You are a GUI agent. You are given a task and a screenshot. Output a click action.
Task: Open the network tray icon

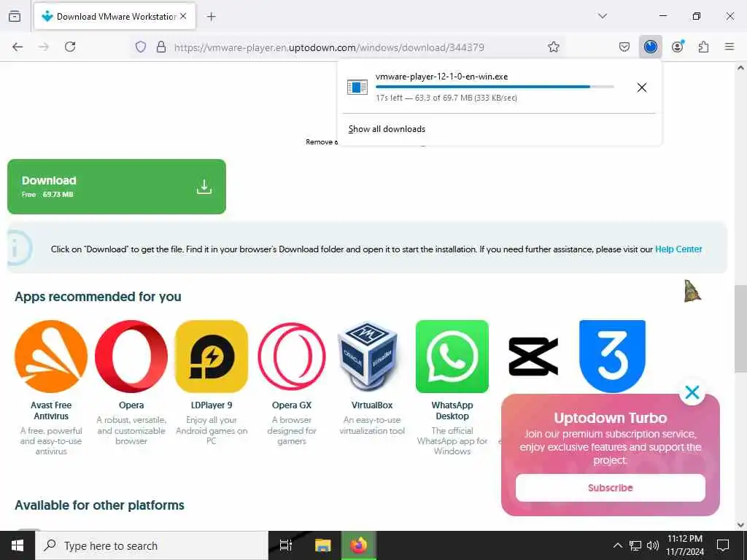pos(635,545)
